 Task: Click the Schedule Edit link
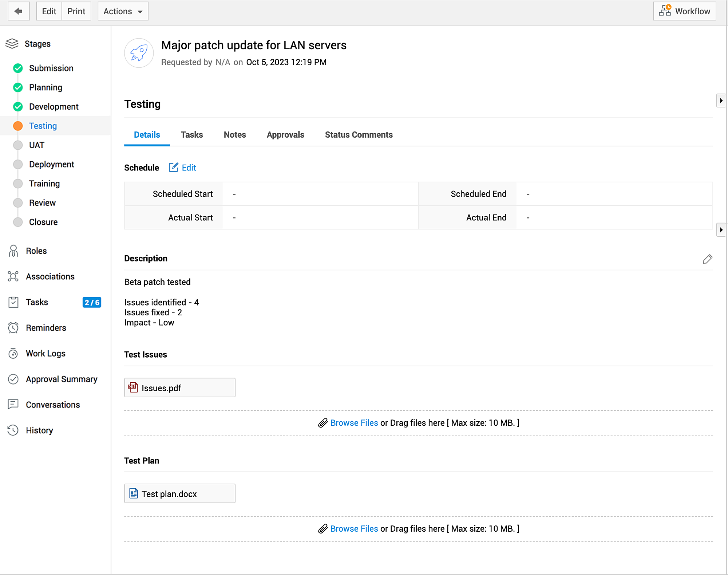click(x=183, y=168)
